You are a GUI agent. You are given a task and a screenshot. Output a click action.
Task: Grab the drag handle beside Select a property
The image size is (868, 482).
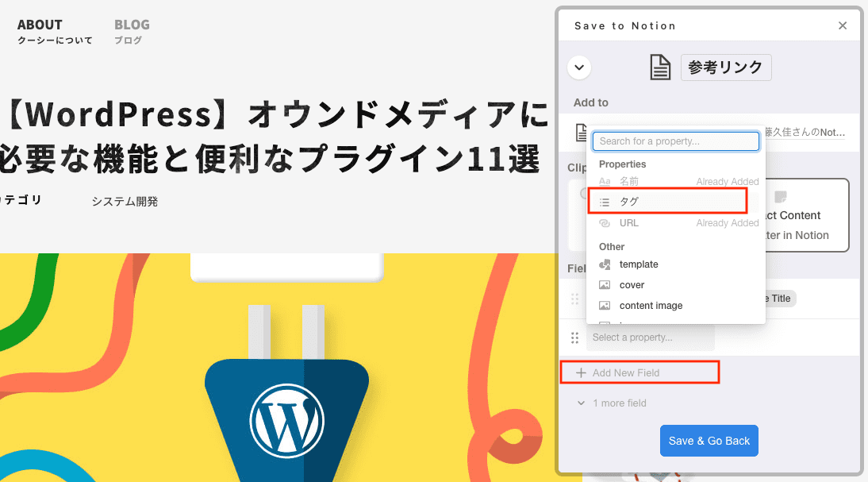[x=574, y=337]
